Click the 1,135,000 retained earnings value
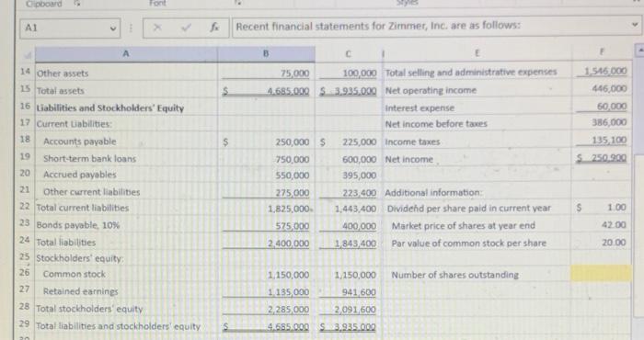The image size is (644, 340). point(289,292)
